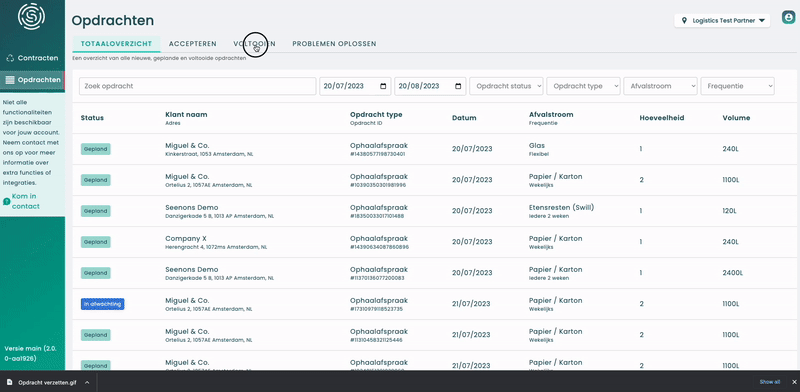The image size is (800, 392).
Task: Click the Klant naam column header
Action: click(186, 115)
